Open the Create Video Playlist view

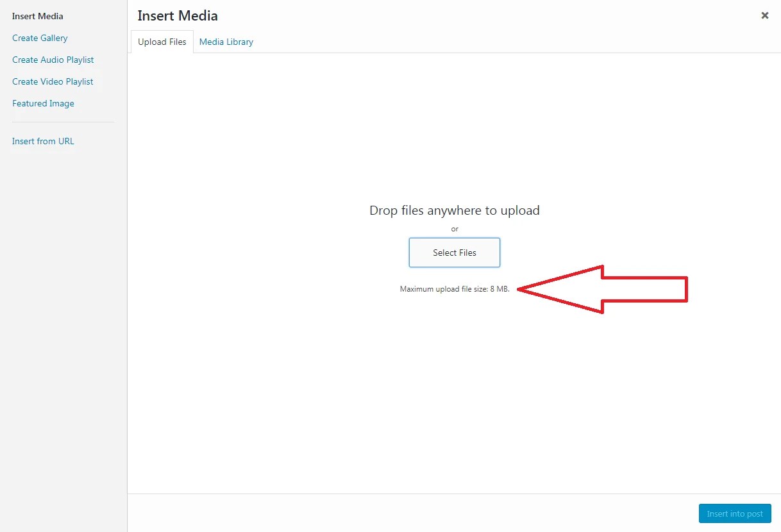(x=53, y=81)
